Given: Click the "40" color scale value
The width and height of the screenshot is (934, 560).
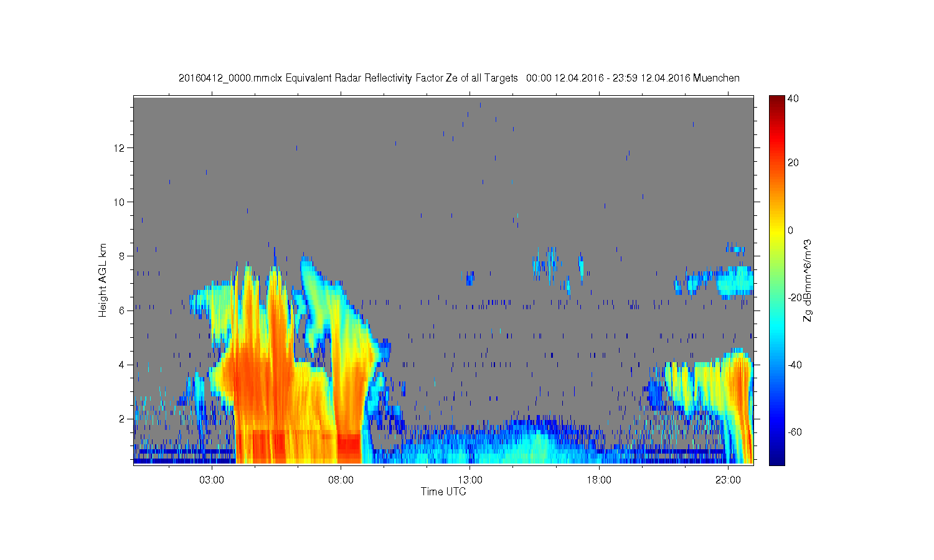Looking at the screenshot, I should (x=793, y=98).
